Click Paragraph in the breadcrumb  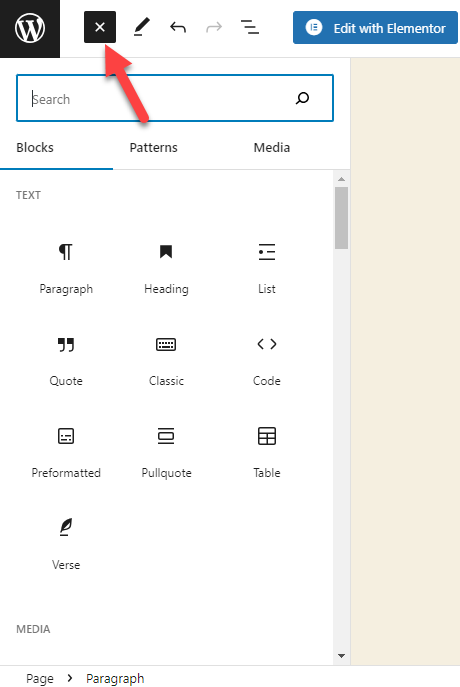(x=115, y=678)
